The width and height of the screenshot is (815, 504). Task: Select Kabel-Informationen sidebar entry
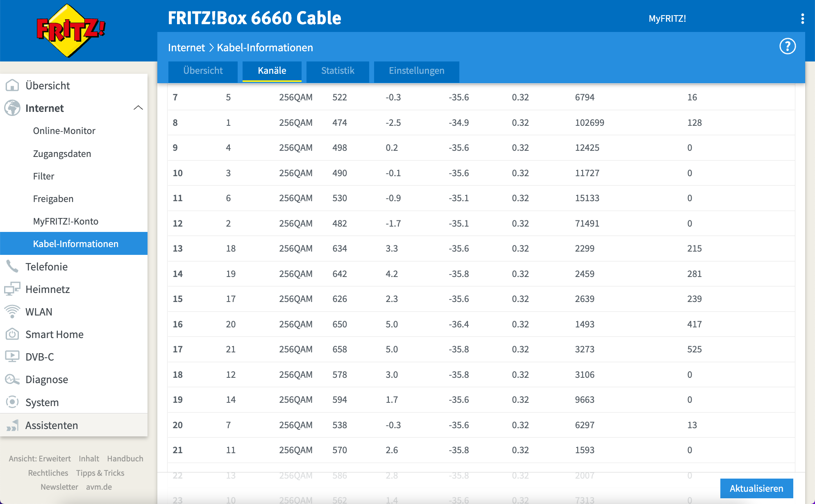click(74, 244)
